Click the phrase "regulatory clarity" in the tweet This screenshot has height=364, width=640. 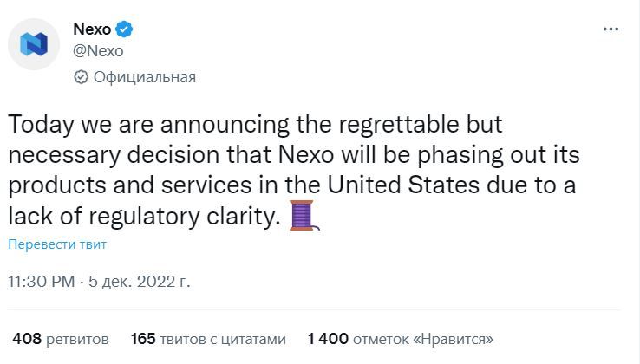184,216
